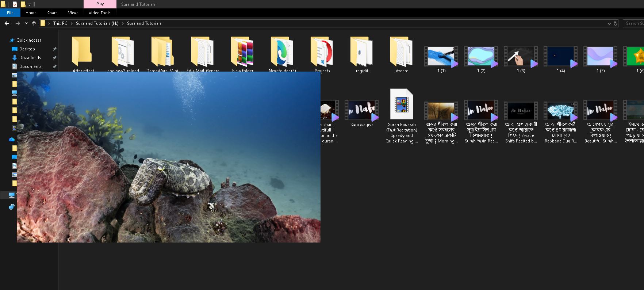Image resolution: width=644 pixels, height=290 pixels.
Task: Click the underwater cuttlefish preview image
Action: point(169,157)
